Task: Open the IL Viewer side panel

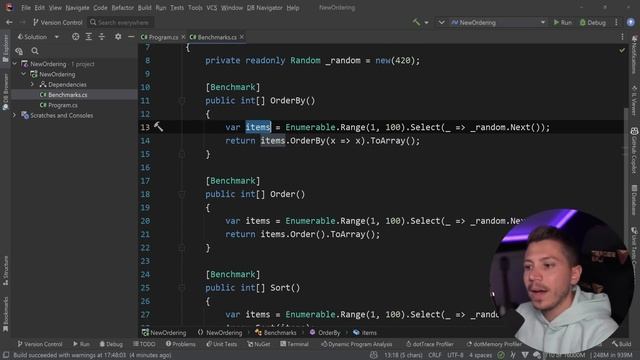Action: pos(634,101)
